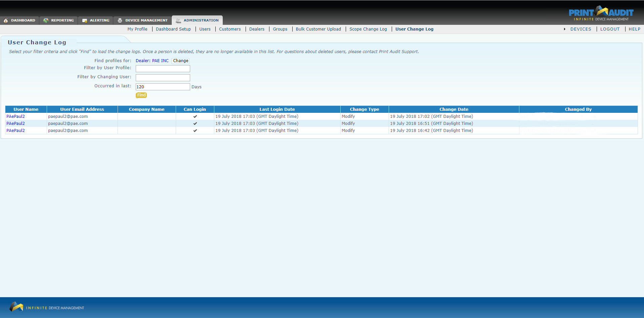Click the arrow icon beside DEVICES
644x318 pixels.
565,29
